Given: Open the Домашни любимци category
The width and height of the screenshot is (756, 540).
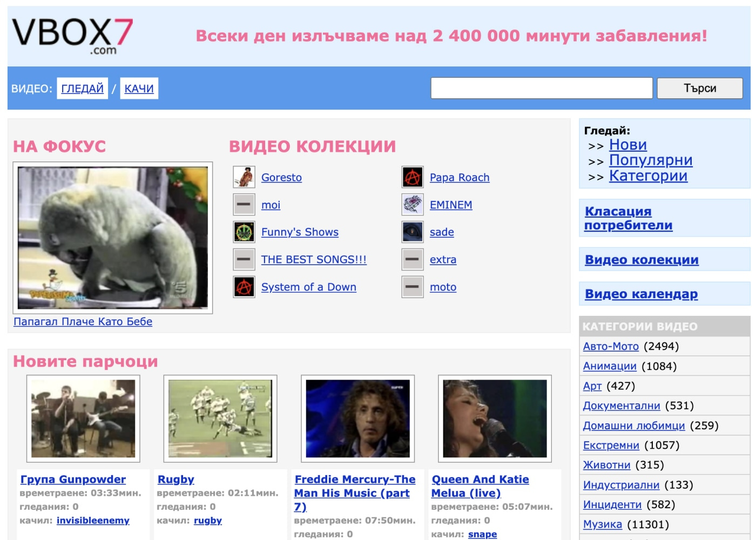Looking at the screenshot, I should pyautogui.click(x=634, y=426).
